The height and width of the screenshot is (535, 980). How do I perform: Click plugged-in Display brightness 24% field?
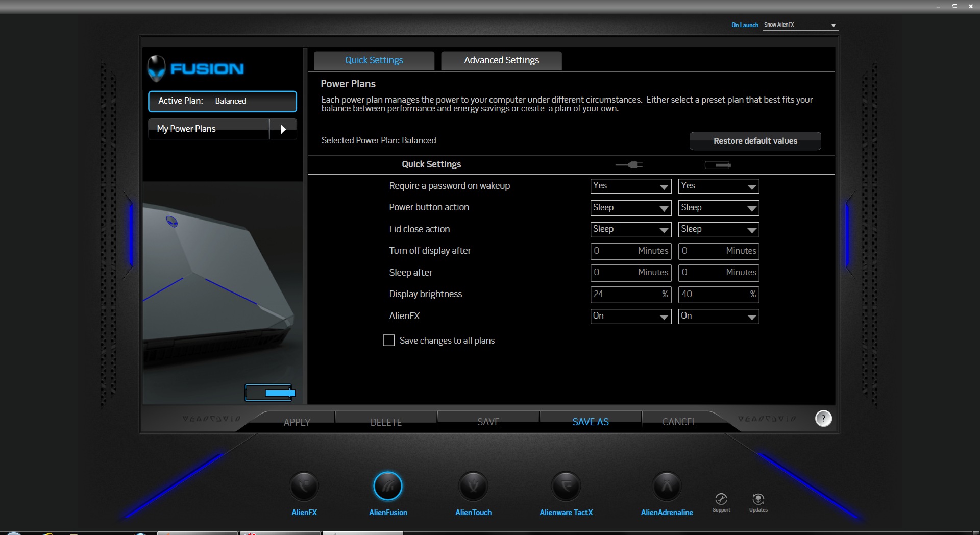[x=630, y=295]
